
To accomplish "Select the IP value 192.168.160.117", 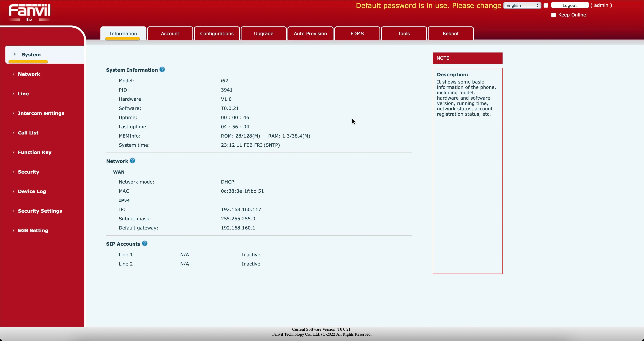I will tap(241, 209).
